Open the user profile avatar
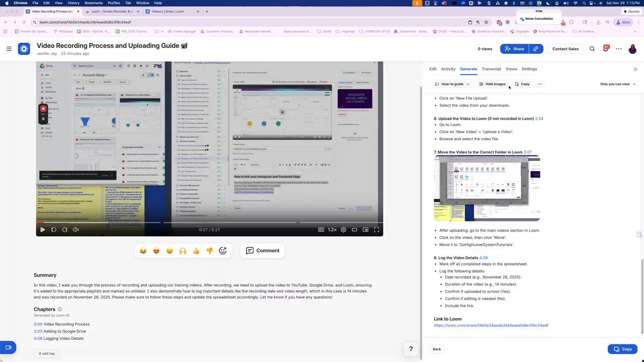Viewport: 644px width, 362px height. [632, 49]
